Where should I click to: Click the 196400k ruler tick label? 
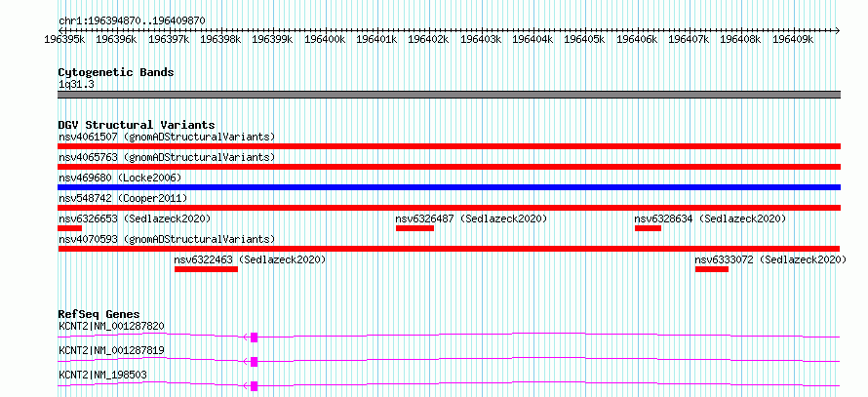[x=325, y=39]
